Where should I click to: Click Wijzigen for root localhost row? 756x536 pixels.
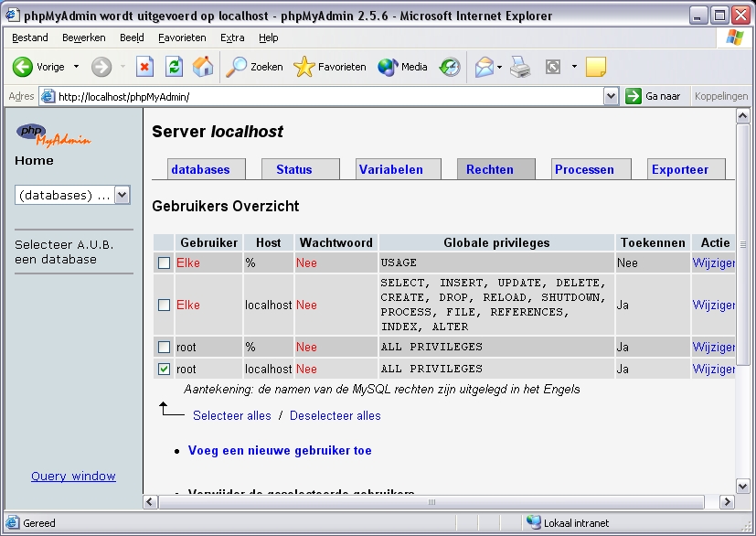(714, 370)
